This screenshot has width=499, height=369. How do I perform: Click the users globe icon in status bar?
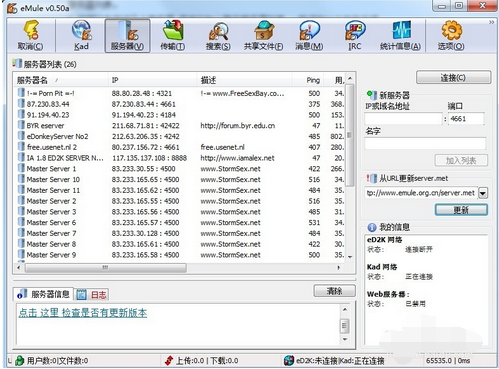19,360
